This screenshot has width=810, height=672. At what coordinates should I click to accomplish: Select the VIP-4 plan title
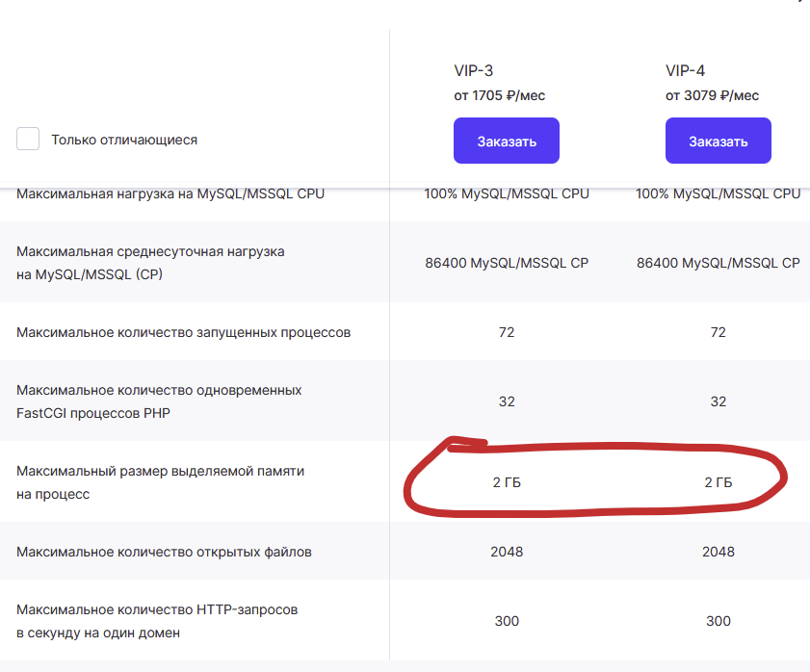coord(686,70)
